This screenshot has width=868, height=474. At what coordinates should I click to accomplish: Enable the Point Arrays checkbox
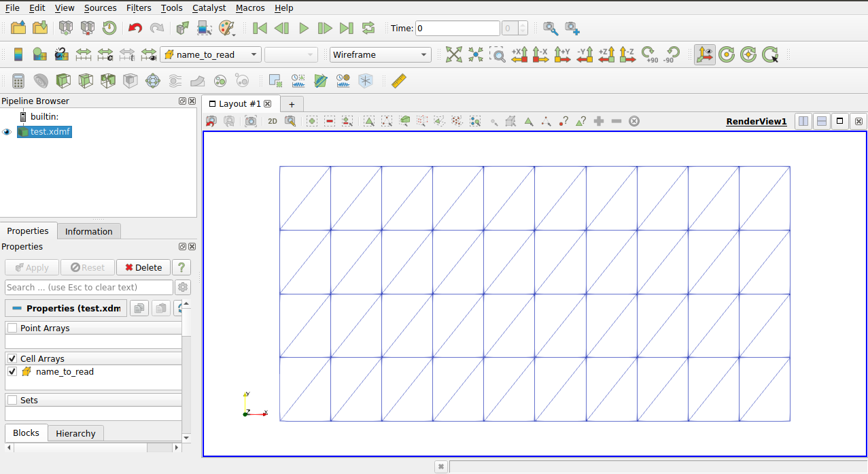click(x=12, y=328)
